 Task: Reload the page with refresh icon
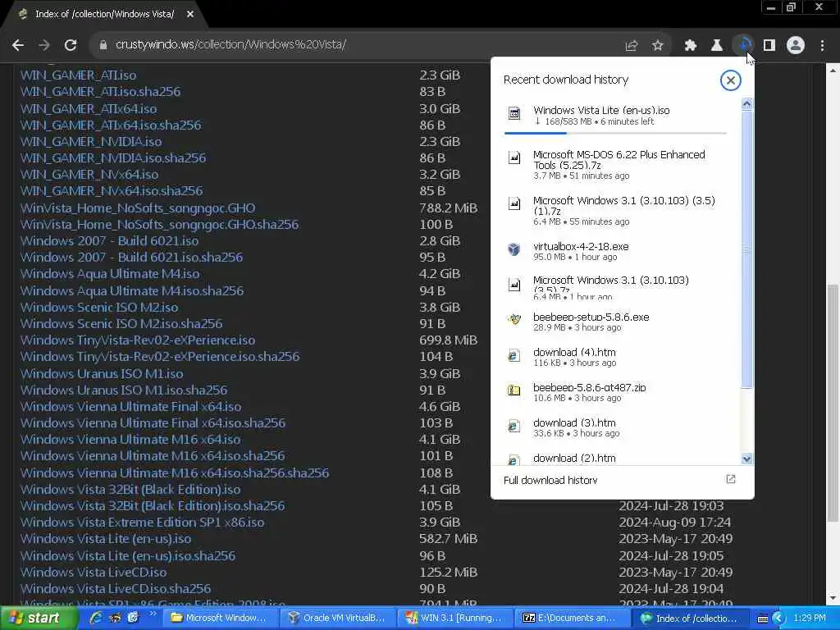[x=71, y=45]
